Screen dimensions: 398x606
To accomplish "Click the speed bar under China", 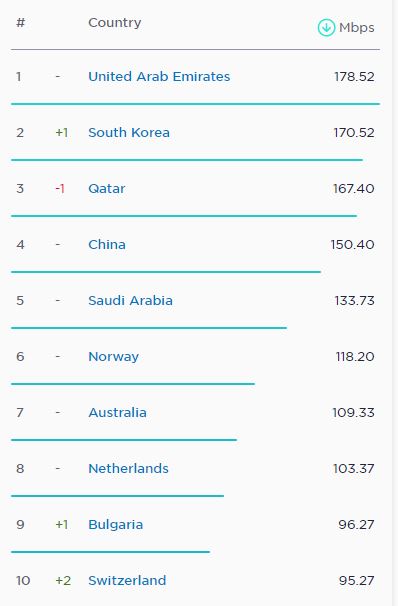I will [166, 272].
